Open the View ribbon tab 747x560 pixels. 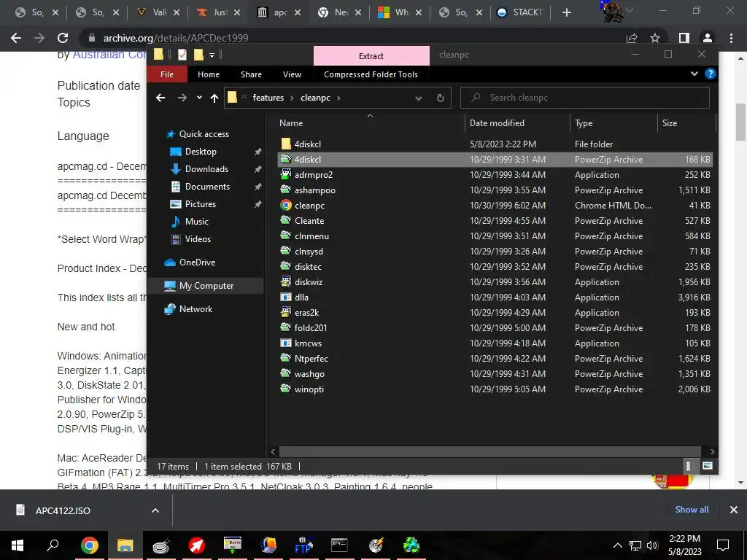click(x=292, y=74)
